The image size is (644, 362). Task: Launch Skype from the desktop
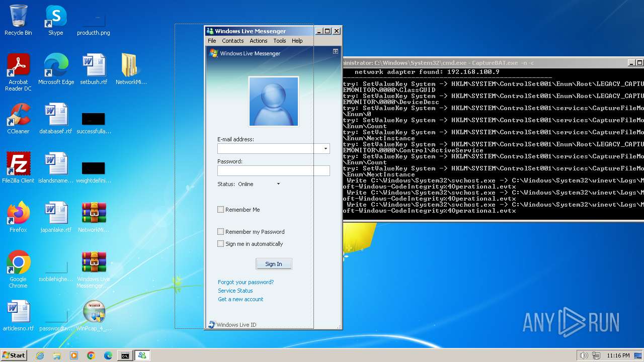coord(56,20)
